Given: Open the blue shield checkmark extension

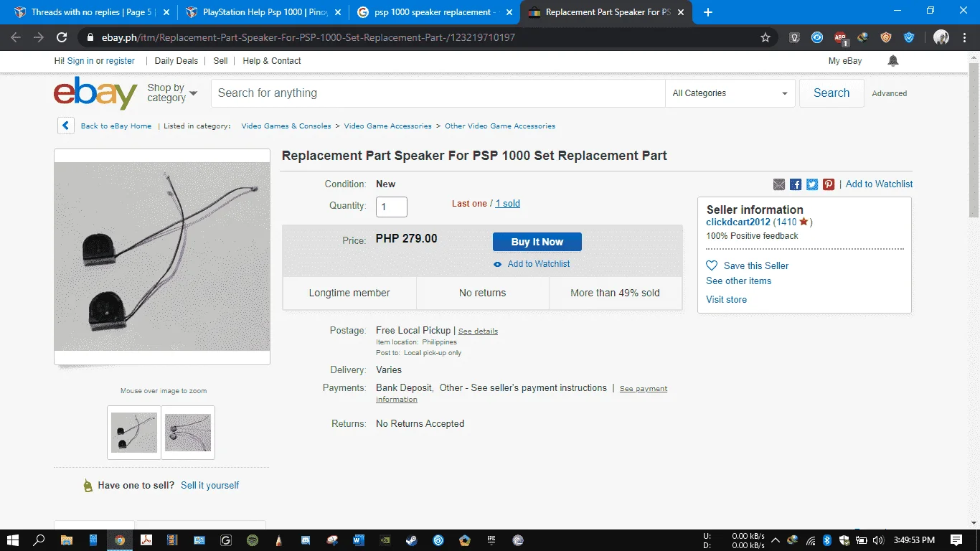Looking at the screenshot, I should click(x=909, y=37).
